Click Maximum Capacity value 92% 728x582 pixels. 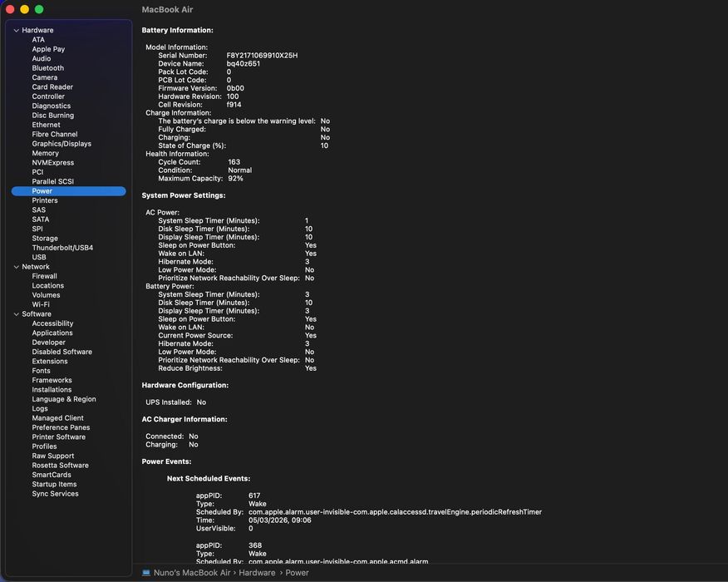(235, 179)
